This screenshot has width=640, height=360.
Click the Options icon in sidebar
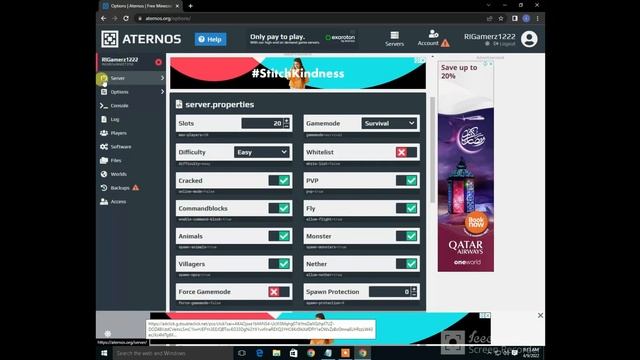click(104, 92)
